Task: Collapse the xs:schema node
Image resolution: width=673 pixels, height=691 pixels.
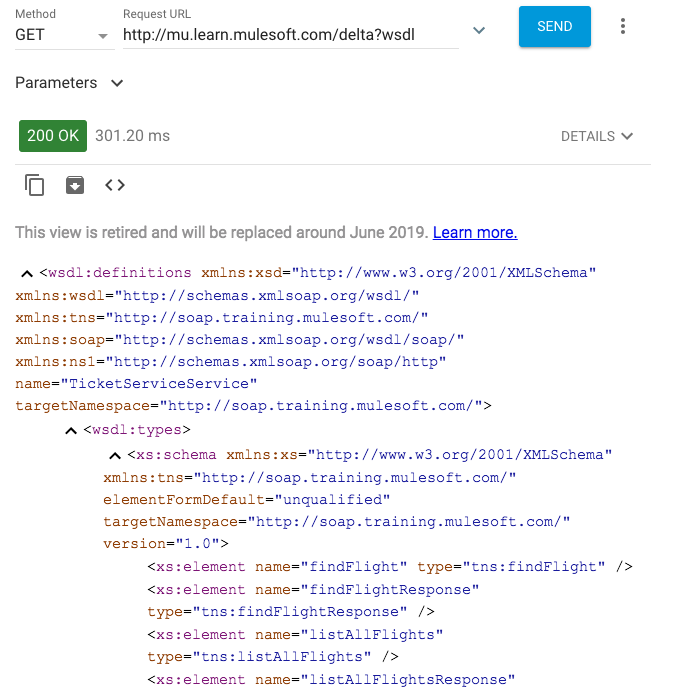Action: tap(115, 455)
